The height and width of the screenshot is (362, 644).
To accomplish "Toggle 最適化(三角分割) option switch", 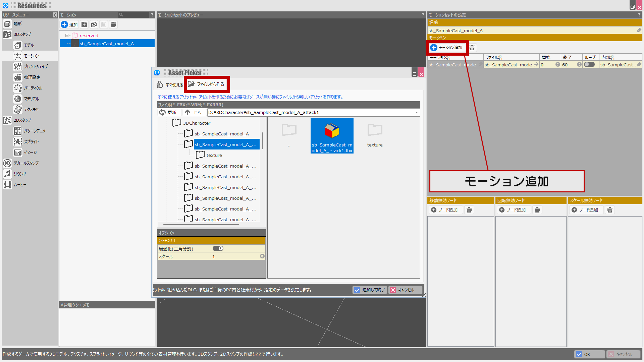I will (218, 248).
